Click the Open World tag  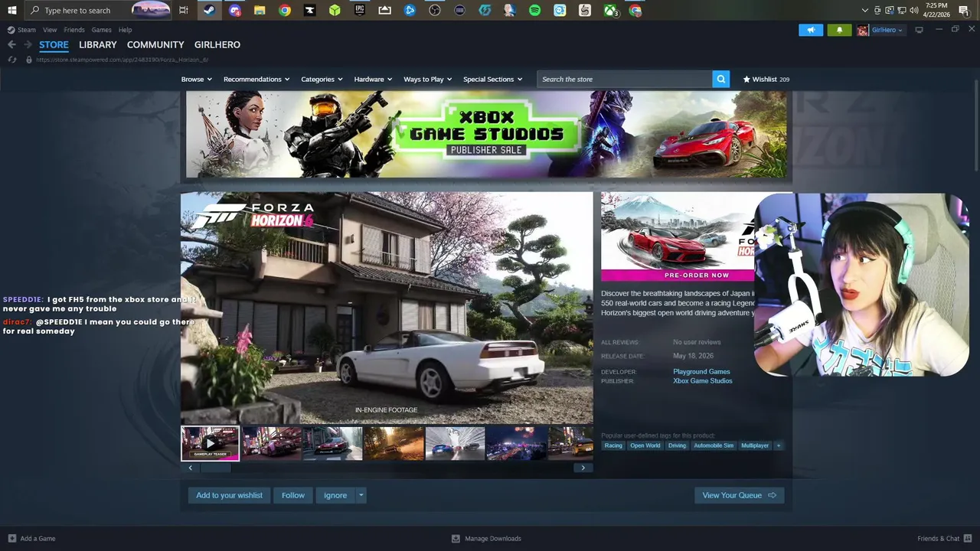(645, 445)
